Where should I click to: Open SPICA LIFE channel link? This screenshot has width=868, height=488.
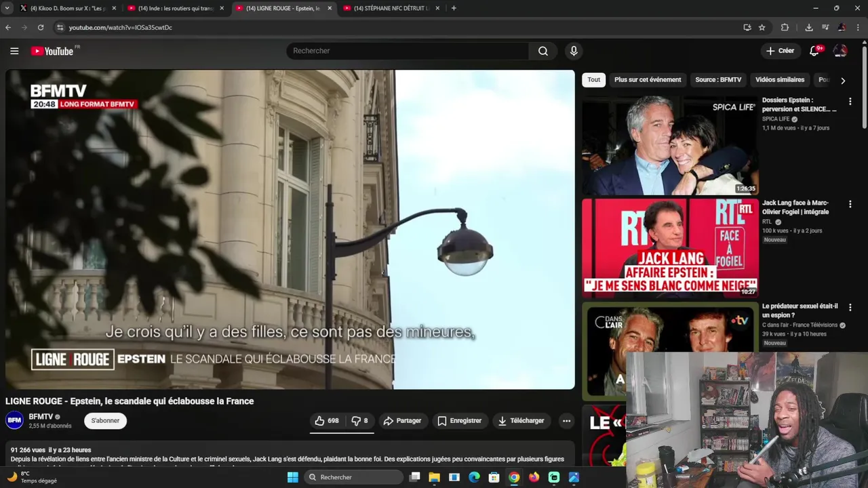776,119
